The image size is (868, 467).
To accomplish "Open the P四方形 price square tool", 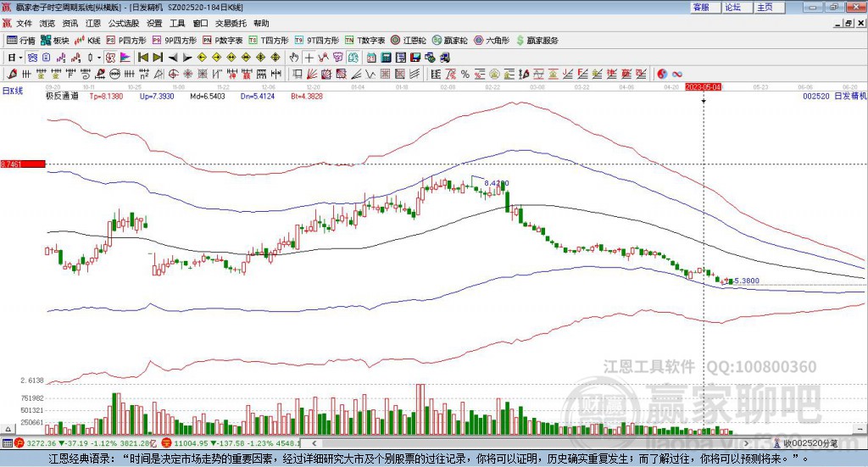I will coord(126,41).
